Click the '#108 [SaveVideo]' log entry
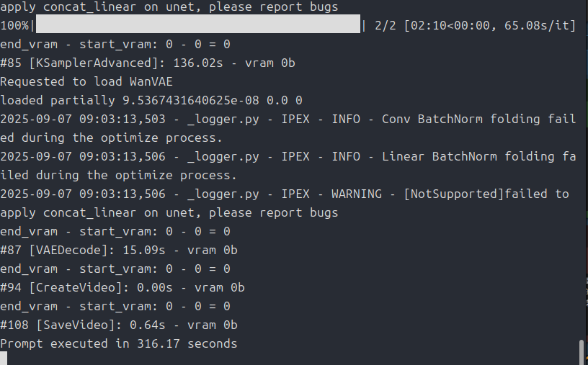588x365 pixels. click(118, 325)
